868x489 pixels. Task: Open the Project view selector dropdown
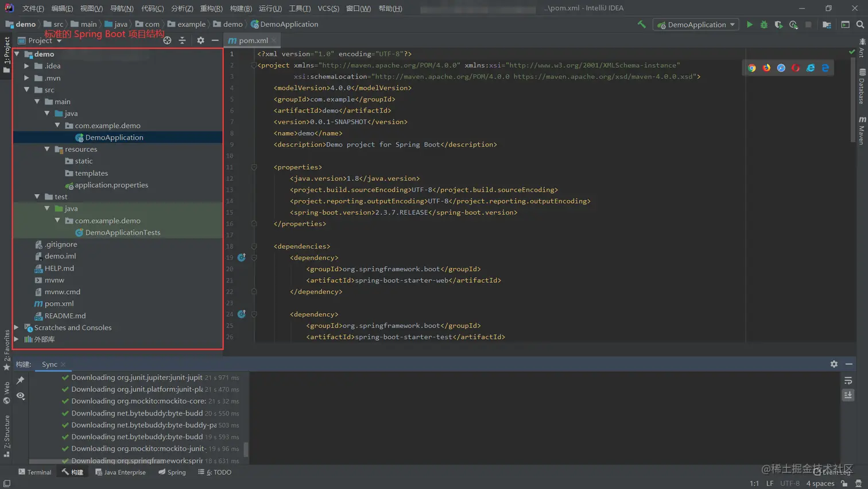(x=40, y=40)
